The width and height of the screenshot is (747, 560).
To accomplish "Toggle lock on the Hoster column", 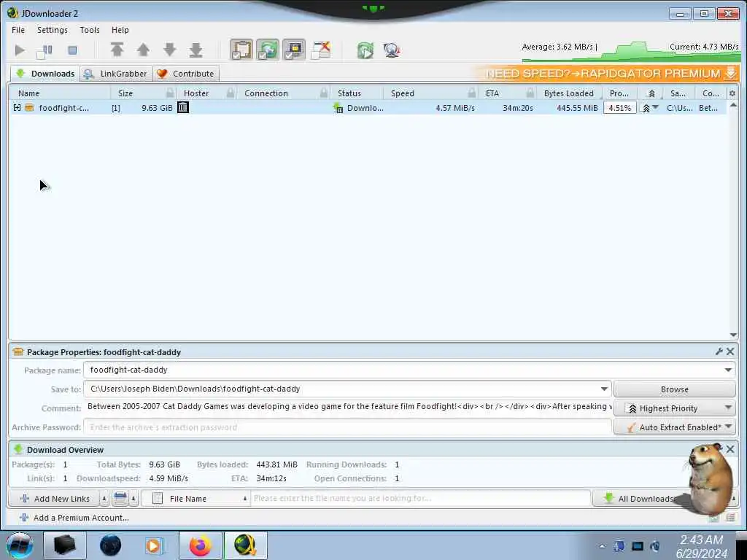I will coord(231,93).
